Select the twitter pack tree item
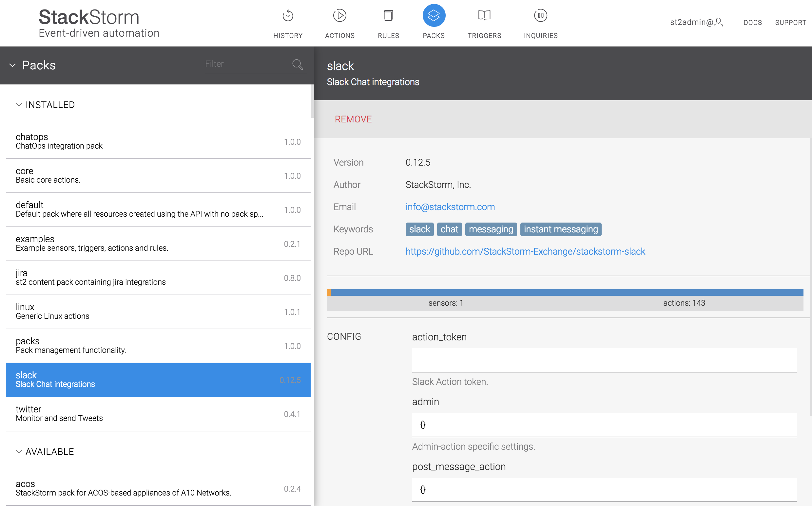 tap(158, 414)
